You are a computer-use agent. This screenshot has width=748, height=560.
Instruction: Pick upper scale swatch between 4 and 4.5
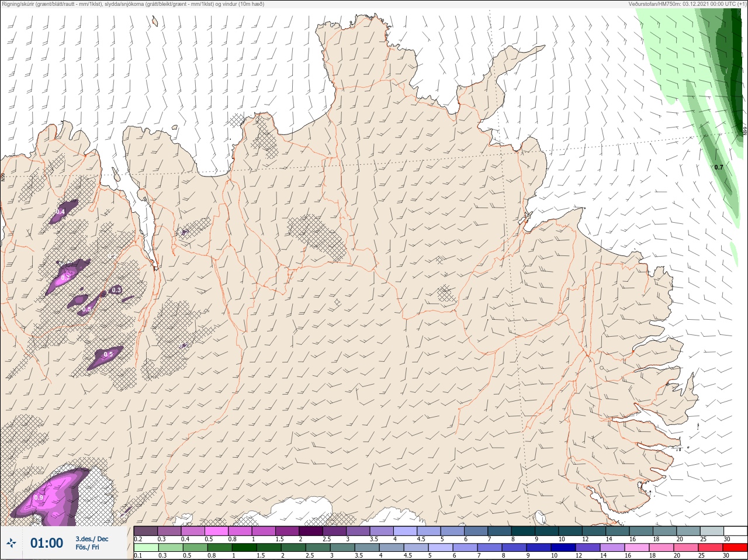coord(406,531)
